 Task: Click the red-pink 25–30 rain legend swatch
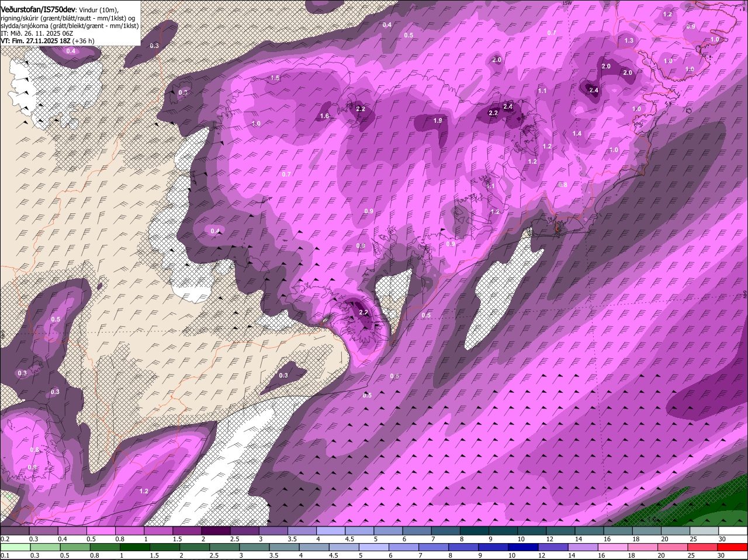pyautogui.click(x=704, y=547)
